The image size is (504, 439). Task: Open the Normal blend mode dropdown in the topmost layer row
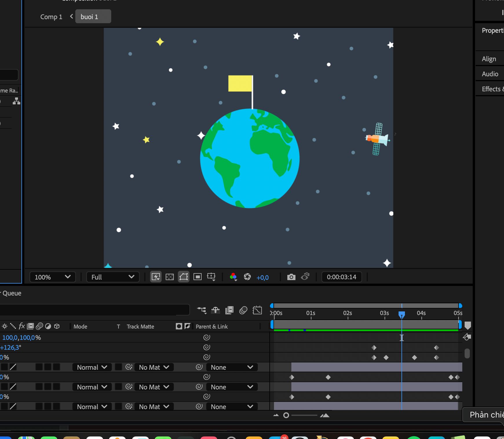click(92, 367)
